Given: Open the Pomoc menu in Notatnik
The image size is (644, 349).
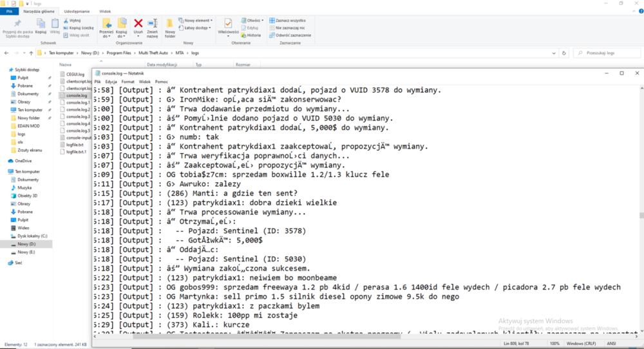Looking at the screenshot, I should (x=162, y=82).
